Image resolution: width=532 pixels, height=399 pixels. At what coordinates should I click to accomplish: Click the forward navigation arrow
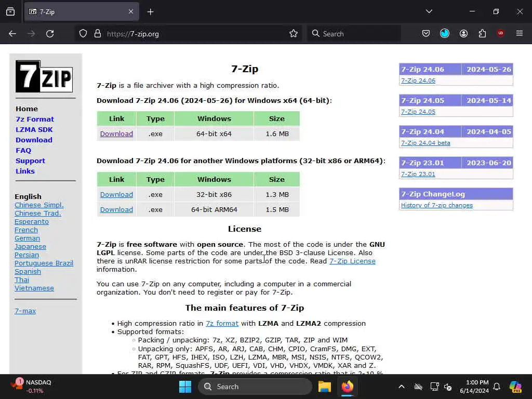[x=31, y=34]
